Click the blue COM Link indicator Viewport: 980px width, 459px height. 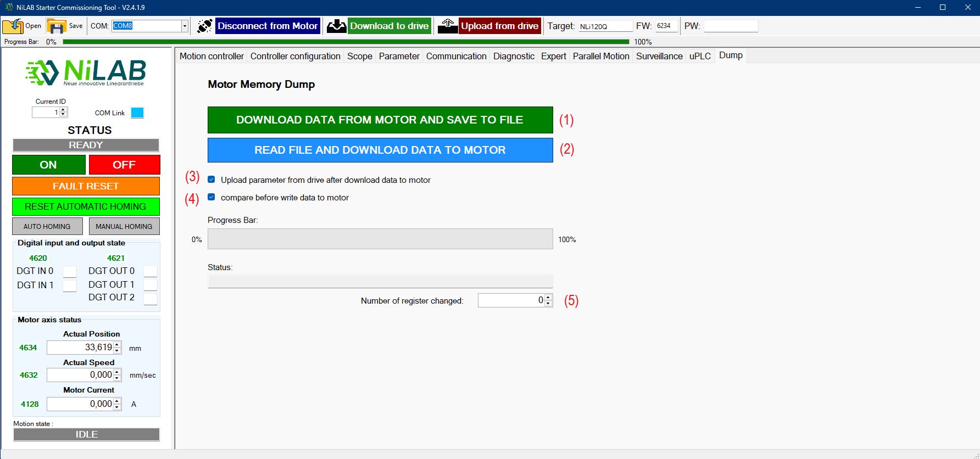tap(137, 113)
